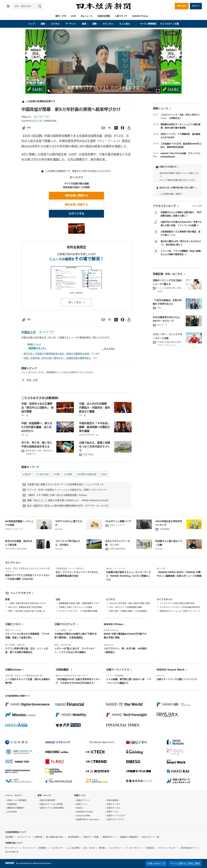Share by email using icon under the headline
This screenshot has width=207, height=868.
[x=103, y=128]
